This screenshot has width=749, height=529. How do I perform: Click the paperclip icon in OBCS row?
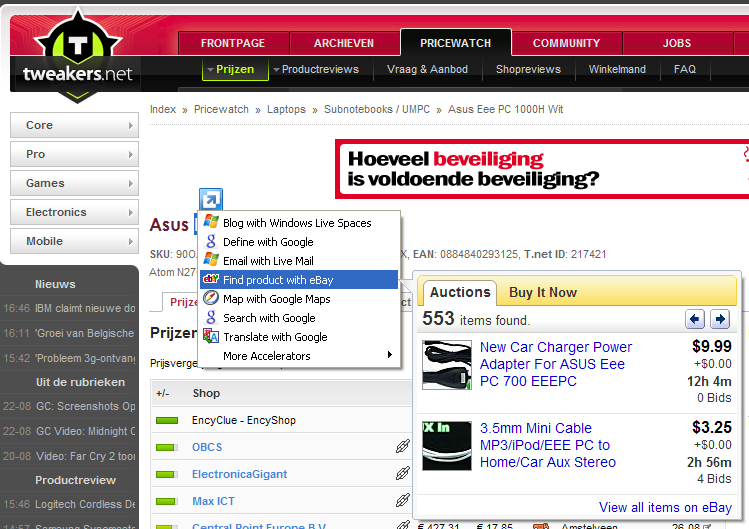pyautogui.click(x=403, y=446)
